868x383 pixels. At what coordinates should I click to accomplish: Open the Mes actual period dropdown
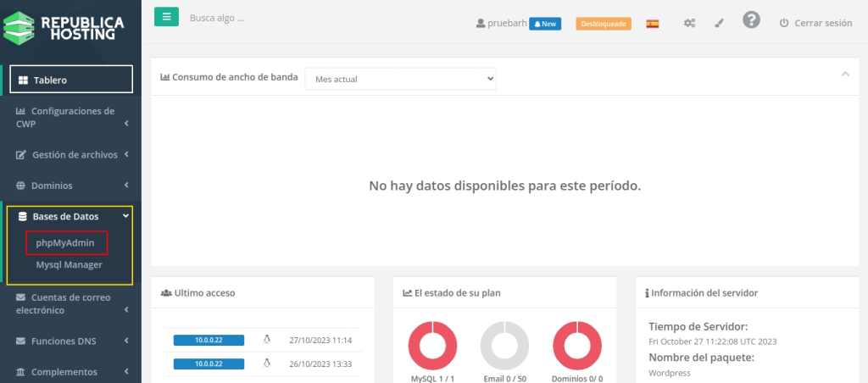pyautogui.click(x=400, y=78)
